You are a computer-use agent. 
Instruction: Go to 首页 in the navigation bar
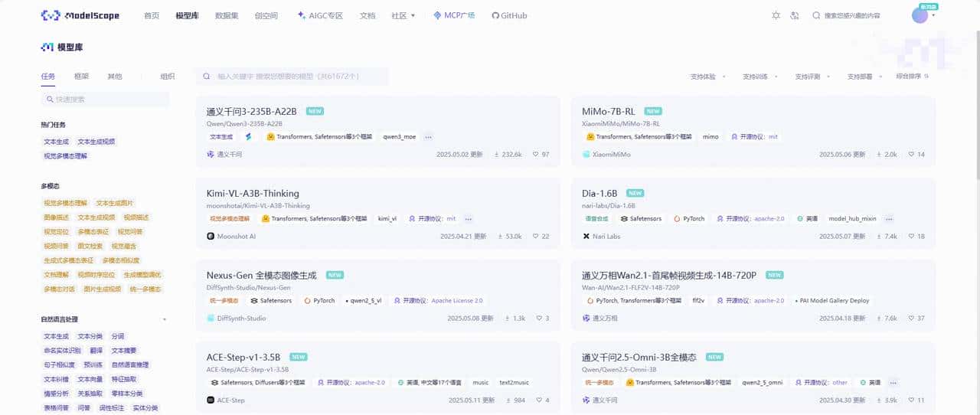coord(152,15)
